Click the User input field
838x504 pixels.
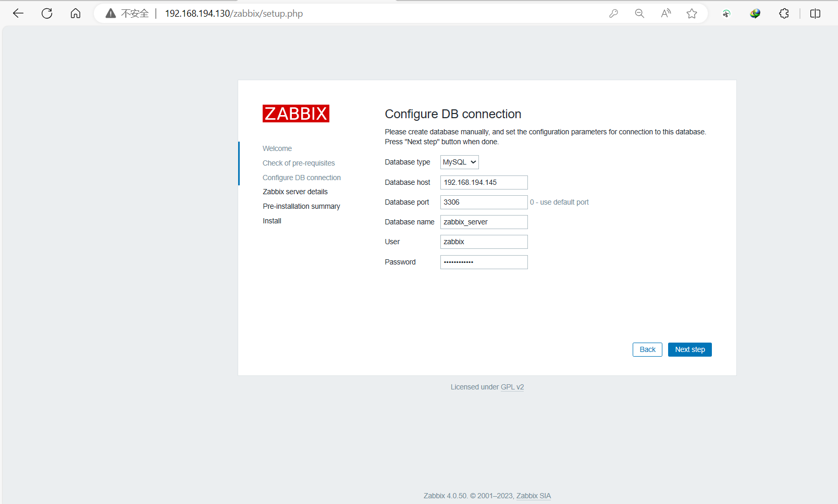pos(484,242)
